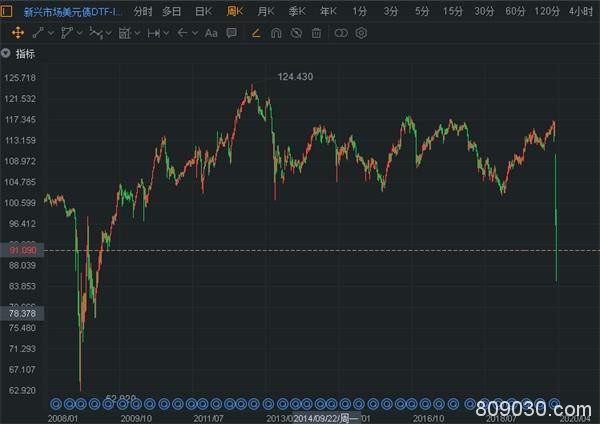
Task: Select the 分时 intraday view
Action: click(x=143, y=11)
